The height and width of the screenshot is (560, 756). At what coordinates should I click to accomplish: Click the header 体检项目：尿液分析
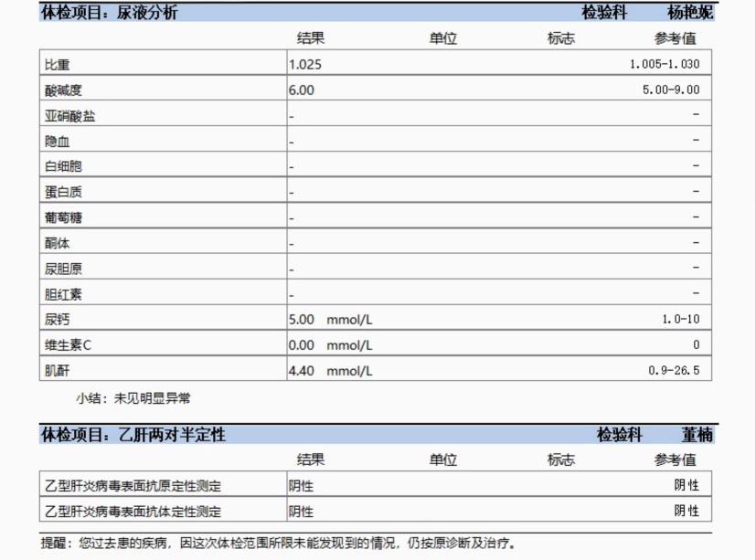[110, 13]
